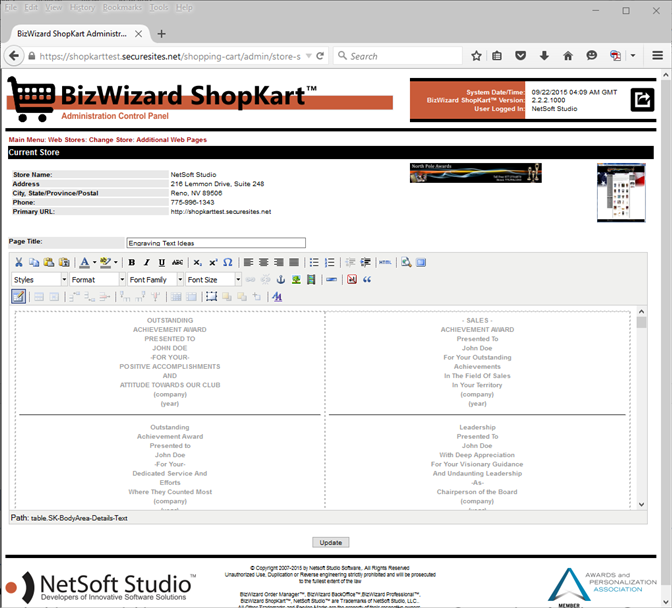Toggle Superscript formatting

(x=213, y=262)
